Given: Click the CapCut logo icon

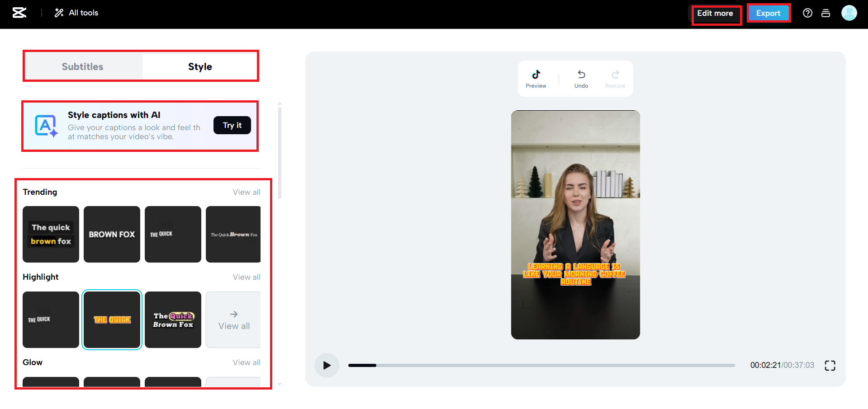Looking at the screenshot, I should (x=19, y=13).
